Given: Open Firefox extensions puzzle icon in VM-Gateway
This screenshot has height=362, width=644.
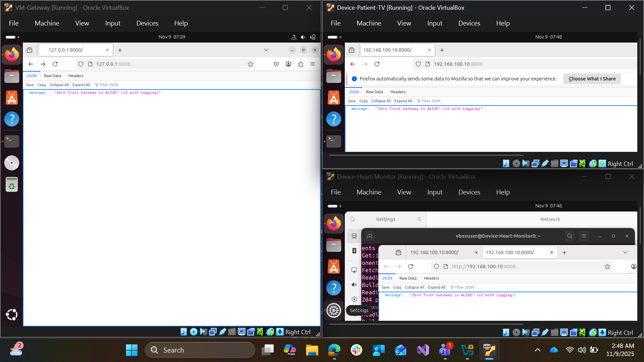Looking at the screenshot, I should (301, 64).
